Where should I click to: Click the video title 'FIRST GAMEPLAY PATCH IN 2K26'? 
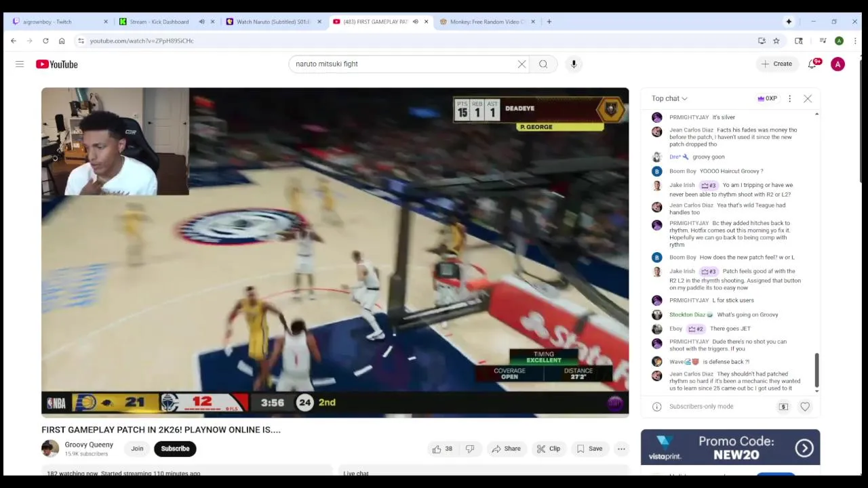(161, 430)
